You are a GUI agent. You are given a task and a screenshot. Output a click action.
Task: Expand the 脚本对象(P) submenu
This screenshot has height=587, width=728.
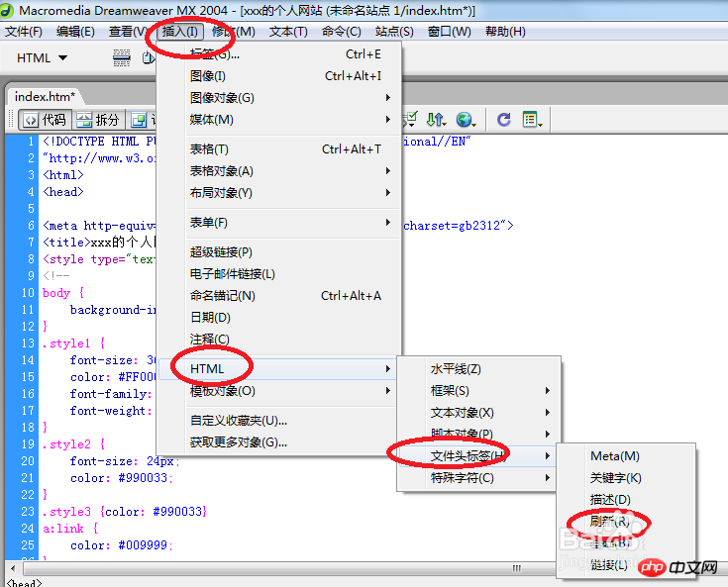click(x=478, y=435)
